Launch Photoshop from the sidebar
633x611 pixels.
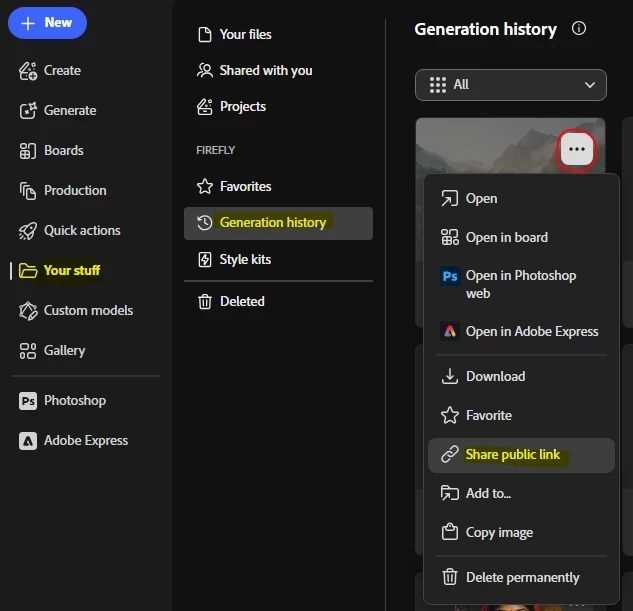(x=62, y=401)
